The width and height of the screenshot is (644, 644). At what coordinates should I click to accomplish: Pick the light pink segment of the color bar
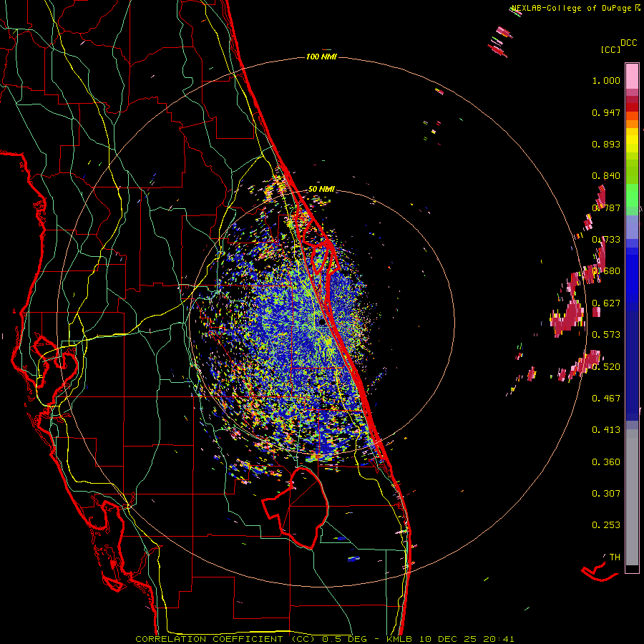point(632,76)
